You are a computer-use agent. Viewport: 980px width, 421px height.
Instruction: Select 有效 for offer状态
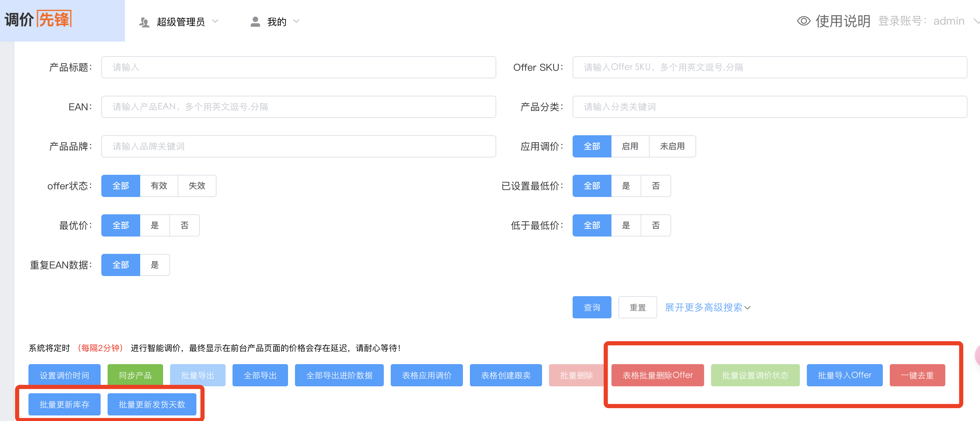coord(159,186)
